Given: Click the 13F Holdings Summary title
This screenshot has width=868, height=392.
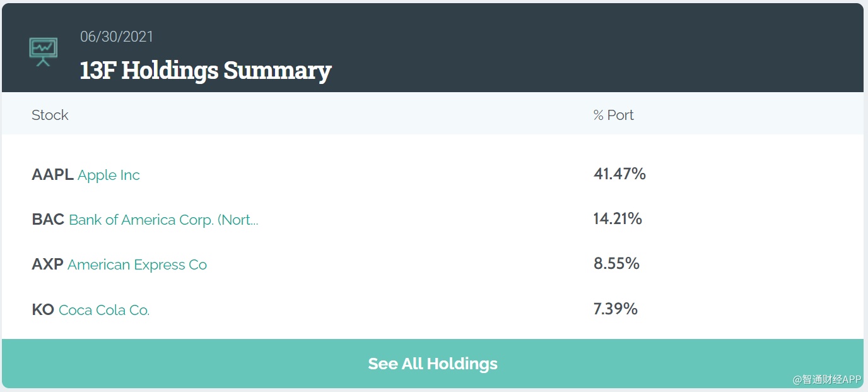Looking at the screenshot, I should pyautogui.click(x=206, y=70).
